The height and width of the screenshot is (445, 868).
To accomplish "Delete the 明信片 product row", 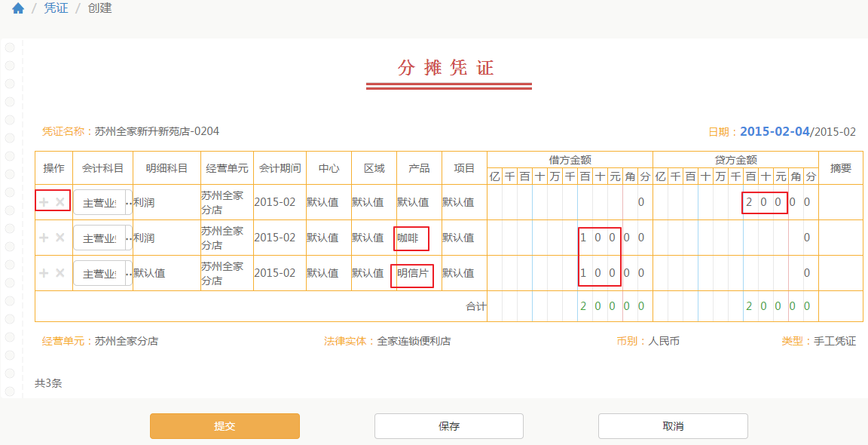I will click(x=60, y=273).
